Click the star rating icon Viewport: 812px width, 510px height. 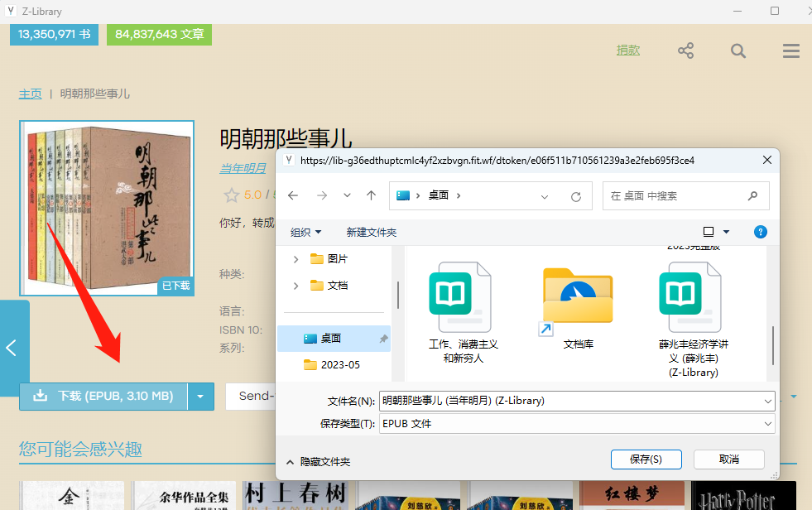click(x=232, y=195)
